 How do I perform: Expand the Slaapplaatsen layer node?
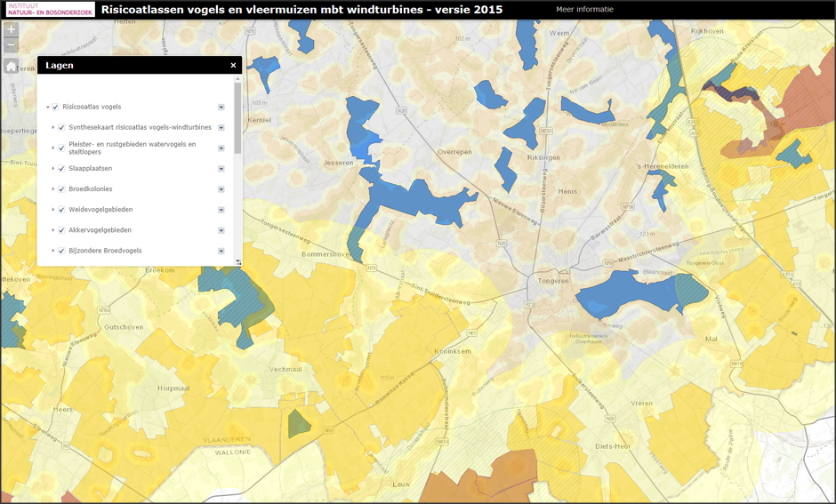tap(53, 169)
